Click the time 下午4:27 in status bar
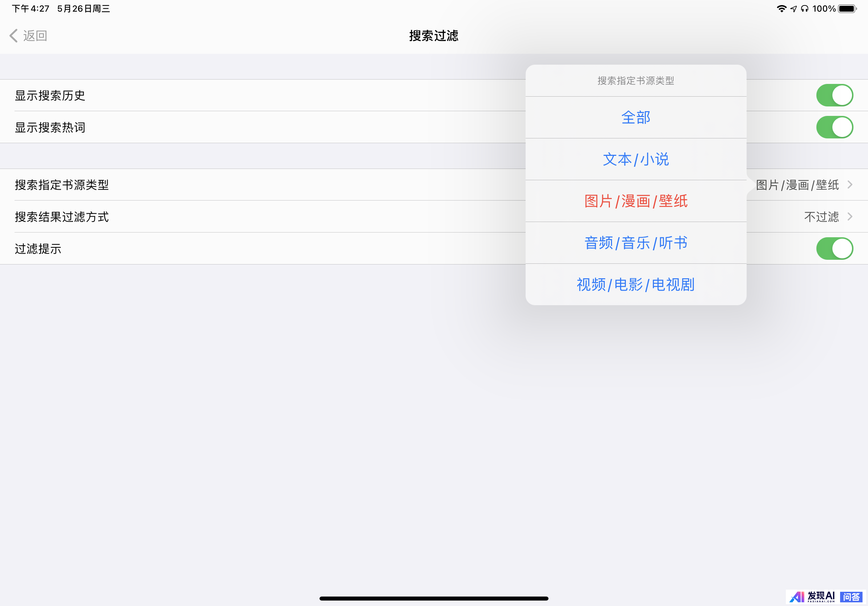This screenshot has width=868, height=606. click(31, 9)
